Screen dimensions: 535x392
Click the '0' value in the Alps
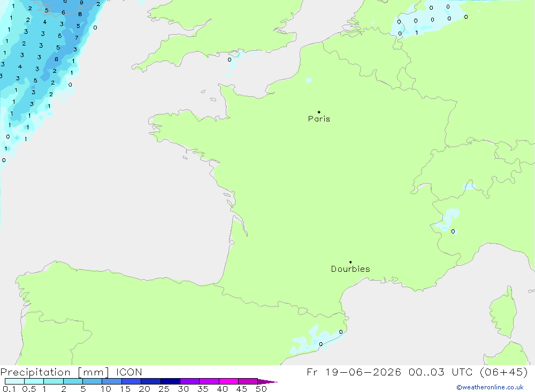(x=453, y=232)
